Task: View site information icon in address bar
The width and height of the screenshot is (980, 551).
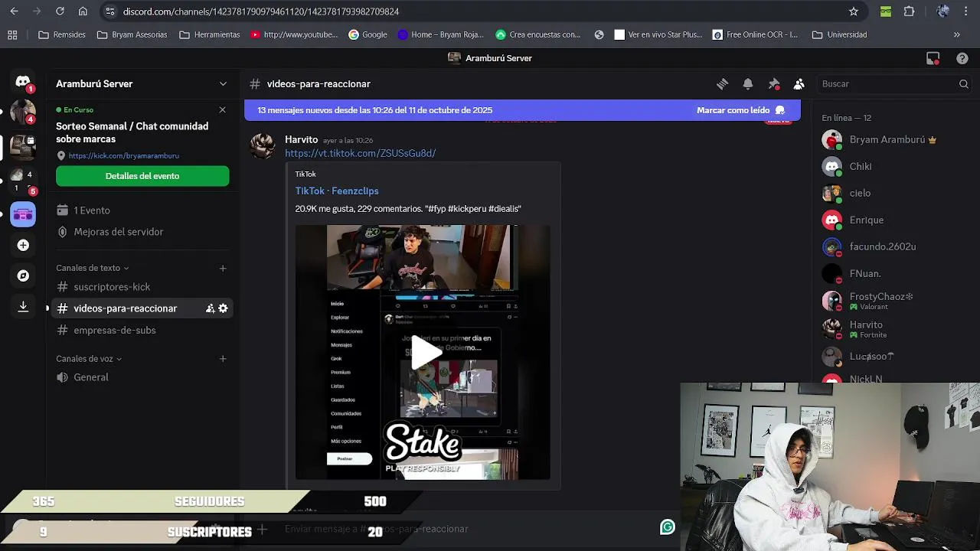Action: click(110, 11)
